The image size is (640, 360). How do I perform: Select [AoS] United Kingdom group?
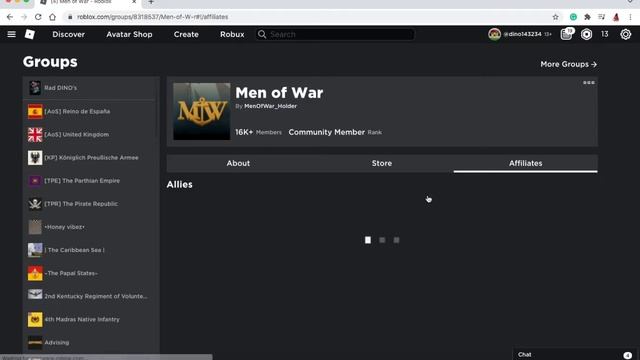91,134
